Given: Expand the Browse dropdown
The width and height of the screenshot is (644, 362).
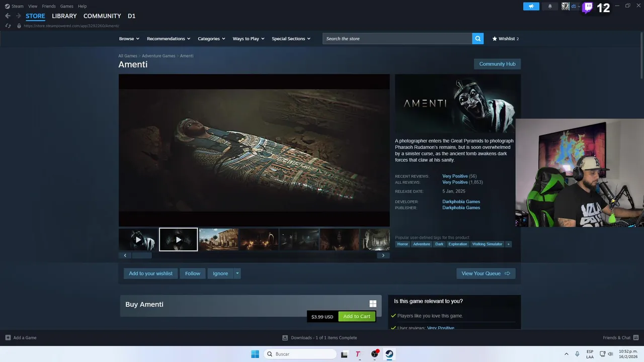Looking at the screenshot, I should [129, 39].
